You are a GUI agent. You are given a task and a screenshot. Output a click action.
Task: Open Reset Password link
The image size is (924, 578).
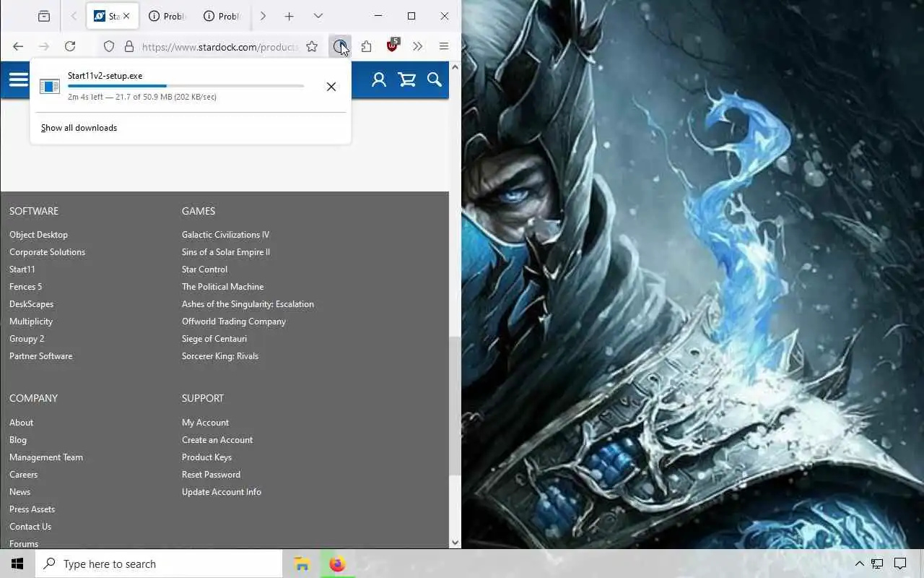211,475
